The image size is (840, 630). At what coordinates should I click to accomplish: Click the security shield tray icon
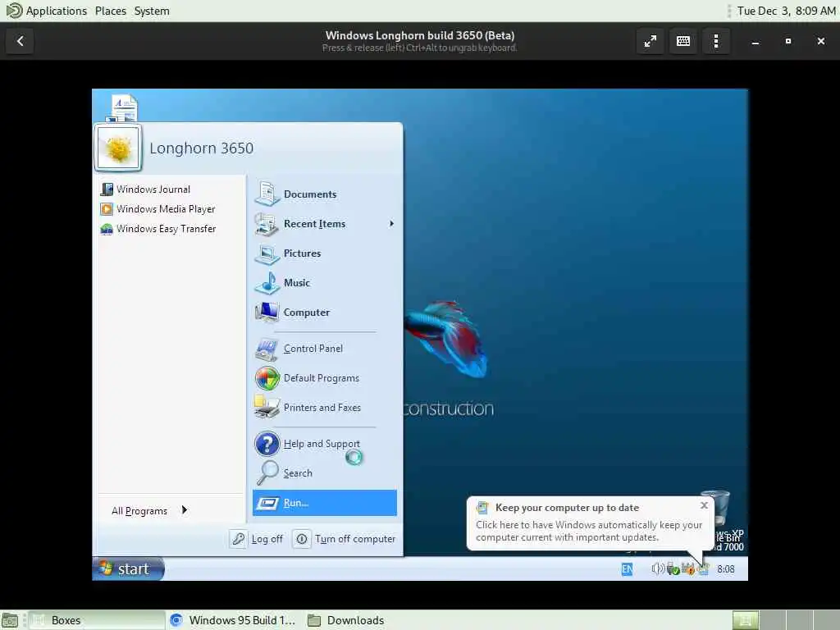click(x=688, y=569)
